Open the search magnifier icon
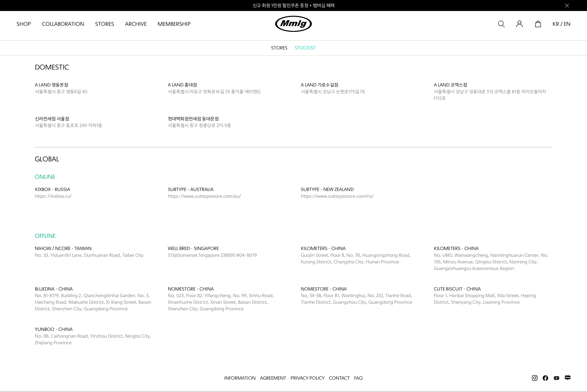Image resolution: width=587 pixels, height=392 pixels. pyautogui.click(x=501, y=24)
